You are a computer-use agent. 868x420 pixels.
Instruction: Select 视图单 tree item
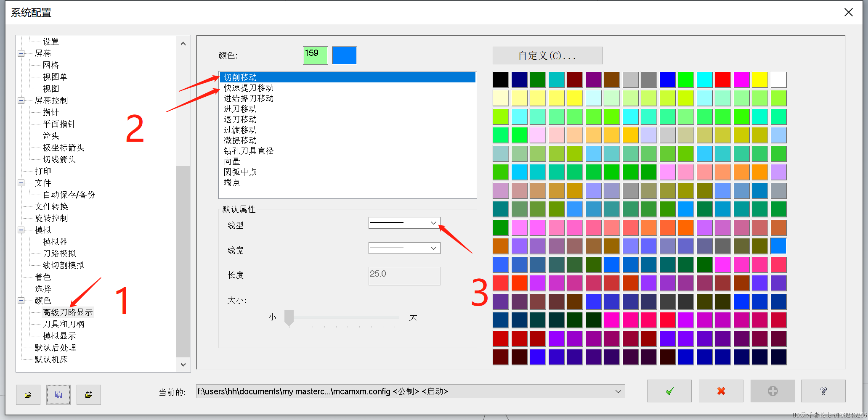click(x=55, y=77)
